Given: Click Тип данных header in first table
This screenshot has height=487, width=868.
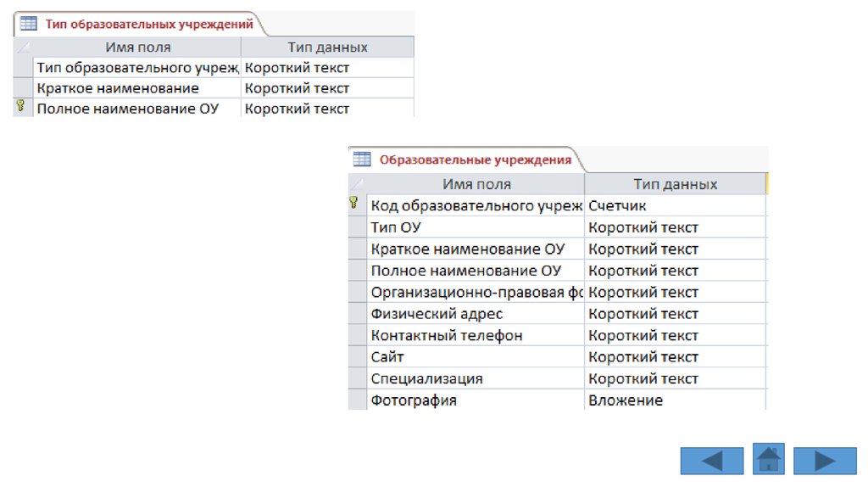Looking at the screenshot, I should tap(327, 48).
